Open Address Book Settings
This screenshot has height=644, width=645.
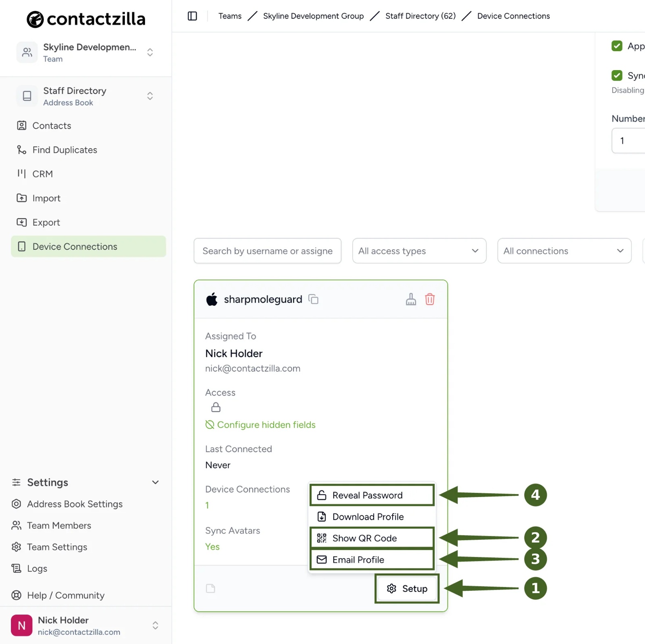click(x=67, y=504)
